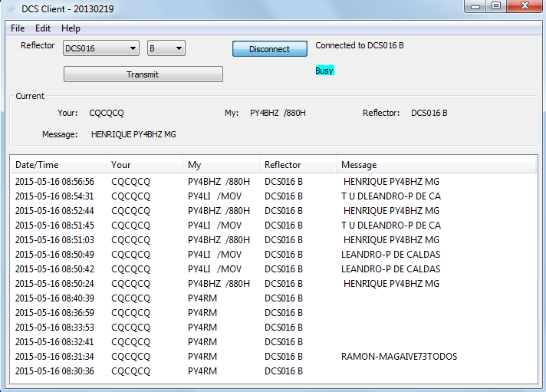This screenshot has width=546, height=392.
Task: Sort by the My column header
Action: [x=221, y=164]
